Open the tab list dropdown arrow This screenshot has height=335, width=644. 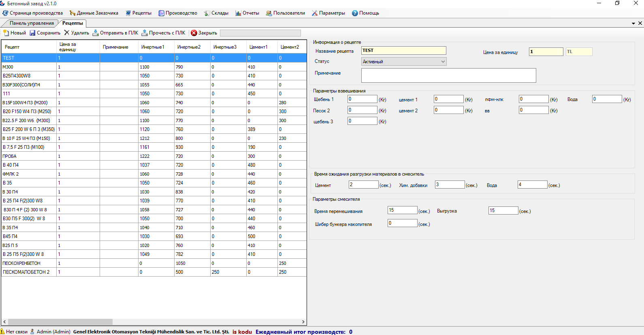pos(633,24)
